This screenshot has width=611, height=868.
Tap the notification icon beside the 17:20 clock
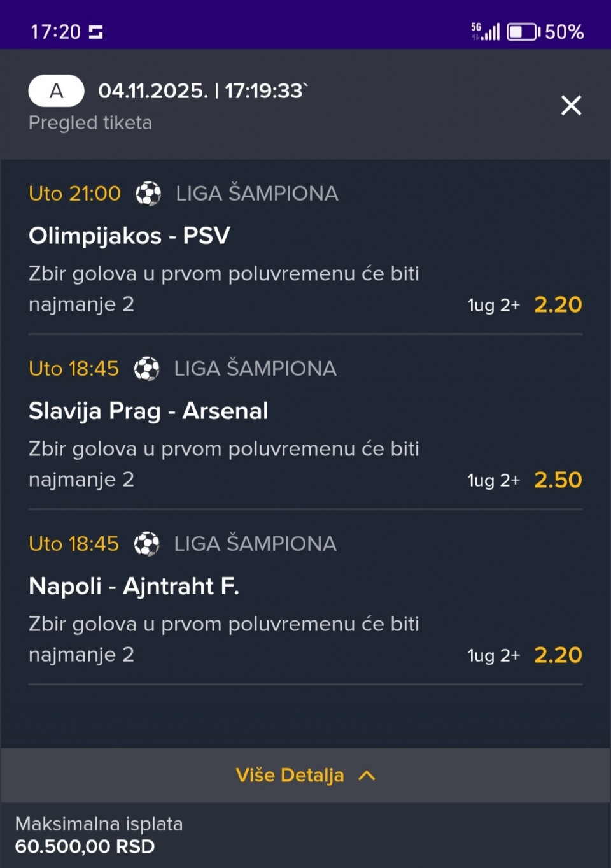click(x=95, y=32)
